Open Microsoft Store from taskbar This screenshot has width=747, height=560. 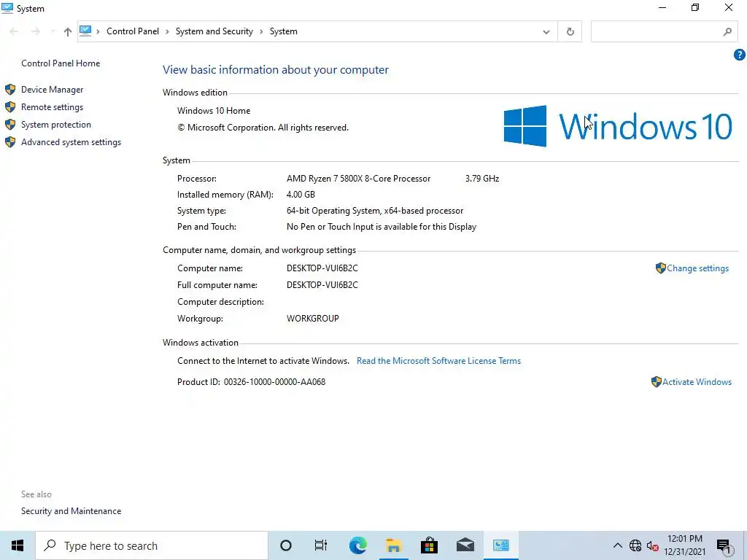[429, 545]
